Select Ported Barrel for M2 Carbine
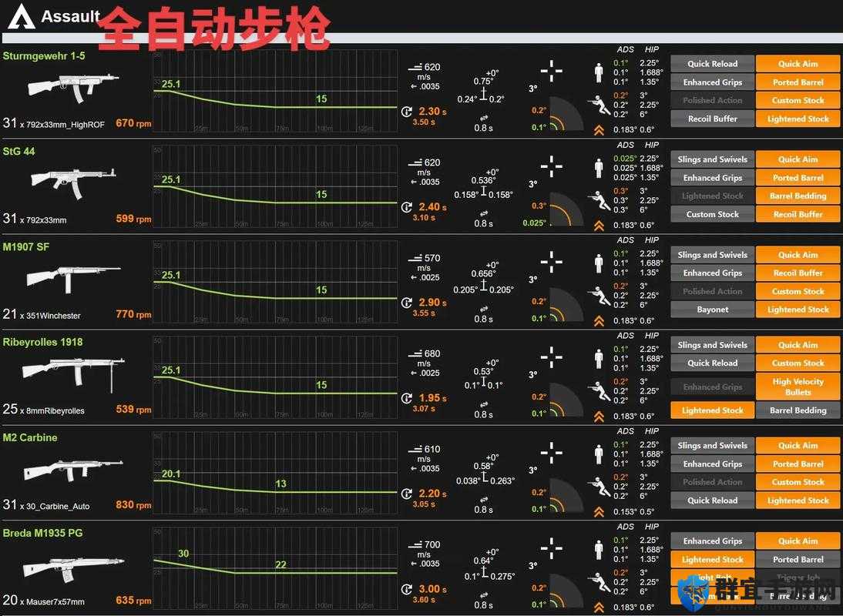The width and height of the screenshot is (843, 616). (798, 464)
